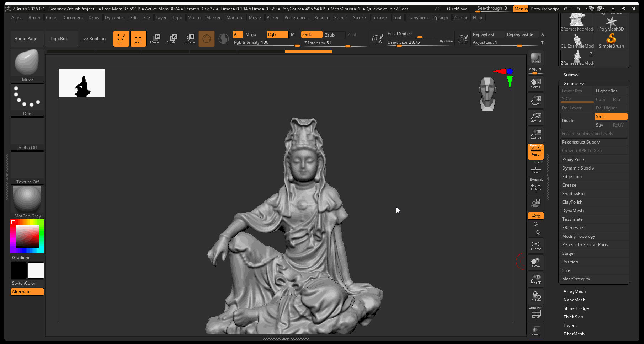
Task: Toggle the Smt smoothing option
Action: click(611, 117)
